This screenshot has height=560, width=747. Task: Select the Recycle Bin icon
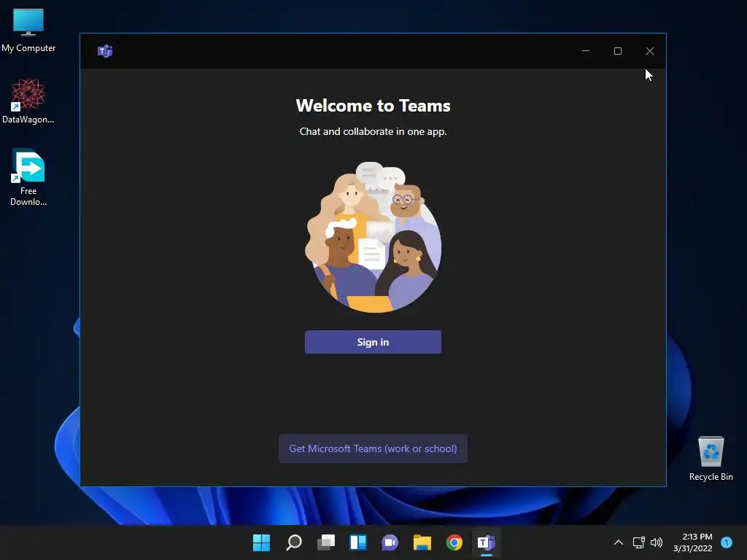tap(711, 459)
